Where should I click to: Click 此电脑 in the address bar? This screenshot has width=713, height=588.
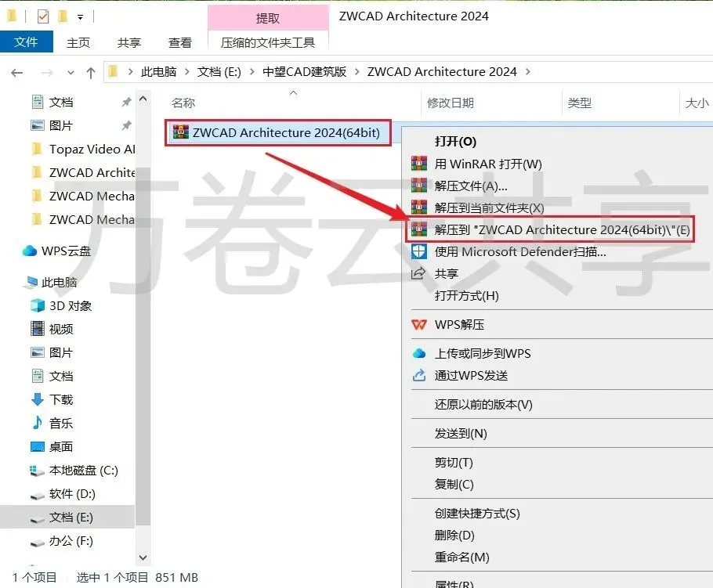click(158, 72)
